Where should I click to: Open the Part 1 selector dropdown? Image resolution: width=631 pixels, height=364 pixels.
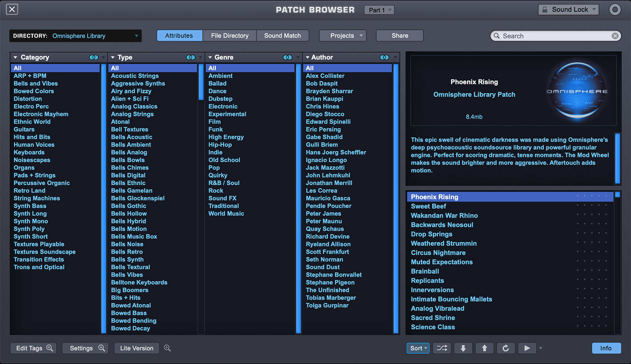[x=379, y=10]
